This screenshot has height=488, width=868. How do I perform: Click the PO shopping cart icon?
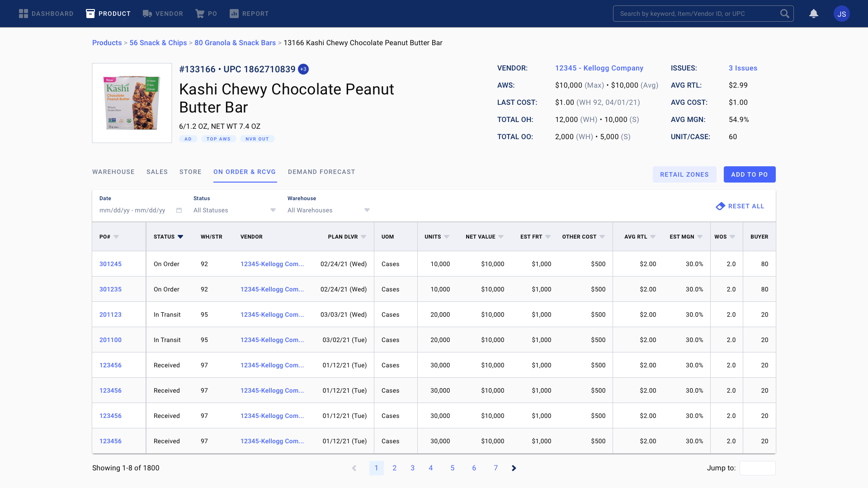coord(199,14)
